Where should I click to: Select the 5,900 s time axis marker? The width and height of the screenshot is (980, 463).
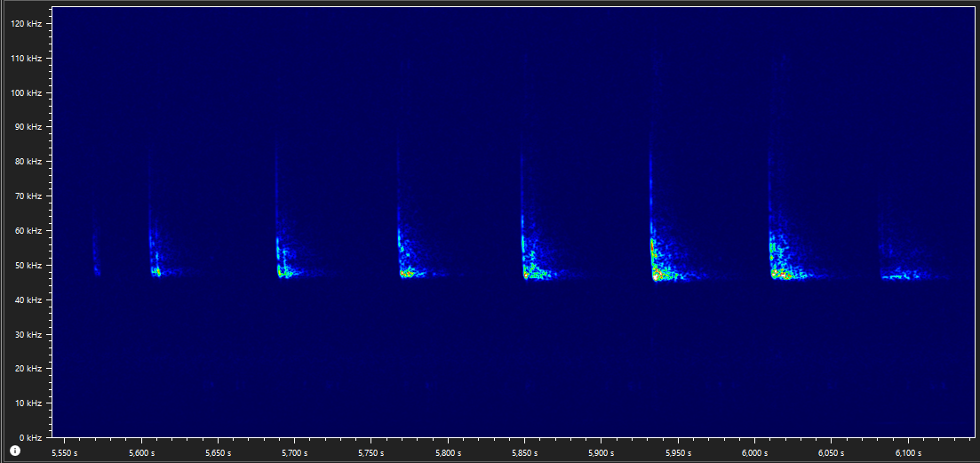pos(602,452)
